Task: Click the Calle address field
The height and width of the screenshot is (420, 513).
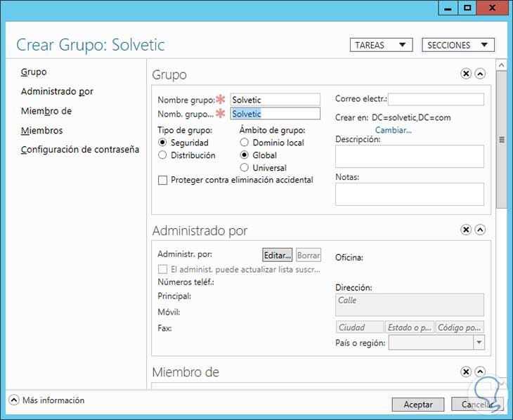Action: click(x=410, y=305)
